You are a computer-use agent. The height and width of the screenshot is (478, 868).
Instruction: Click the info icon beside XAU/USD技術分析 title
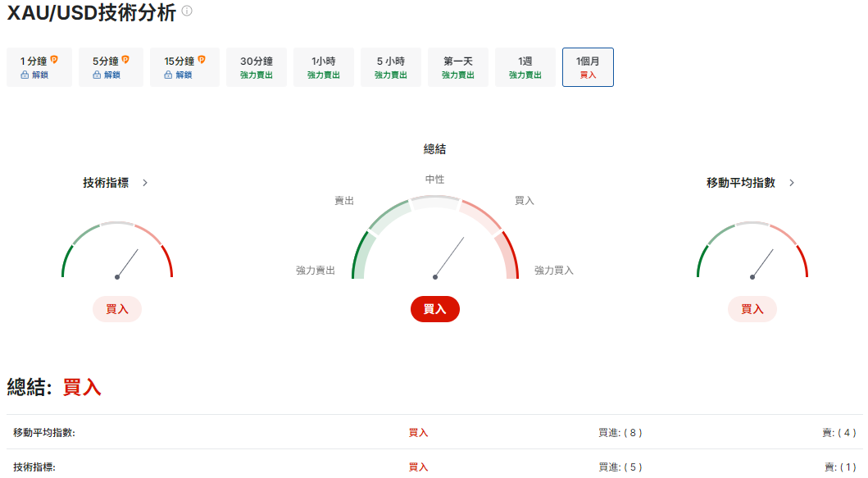pyautogui.click(x=187, y=11)
